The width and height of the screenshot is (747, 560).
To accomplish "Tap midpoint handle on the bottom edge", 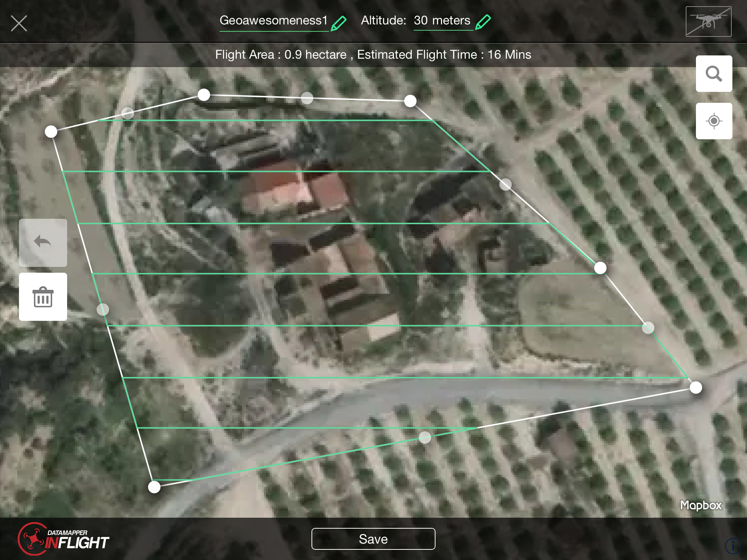I will [x=425, y=437].
